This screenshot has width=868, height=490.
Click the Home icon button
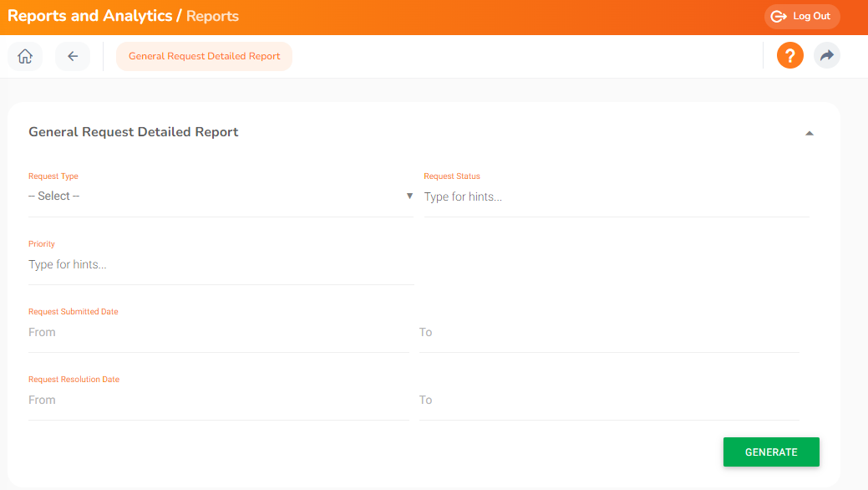(25, 56)
